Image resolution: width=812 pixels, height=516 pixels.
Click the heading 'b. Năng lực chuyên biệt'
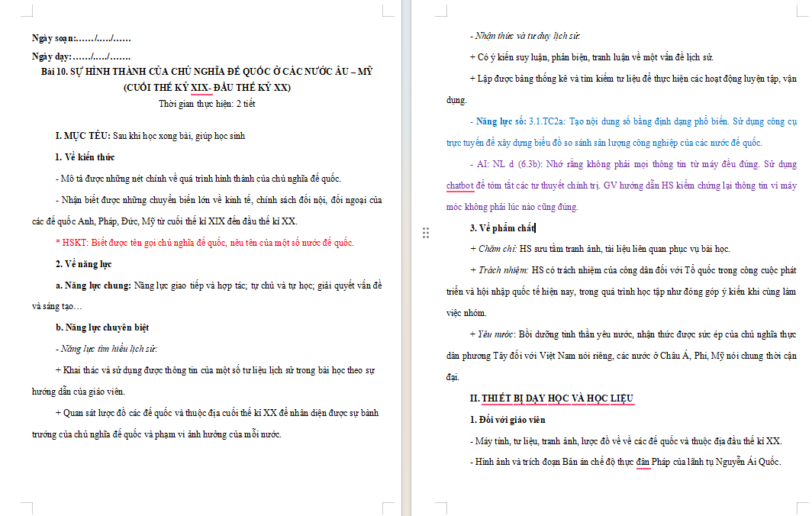point(102,327)
